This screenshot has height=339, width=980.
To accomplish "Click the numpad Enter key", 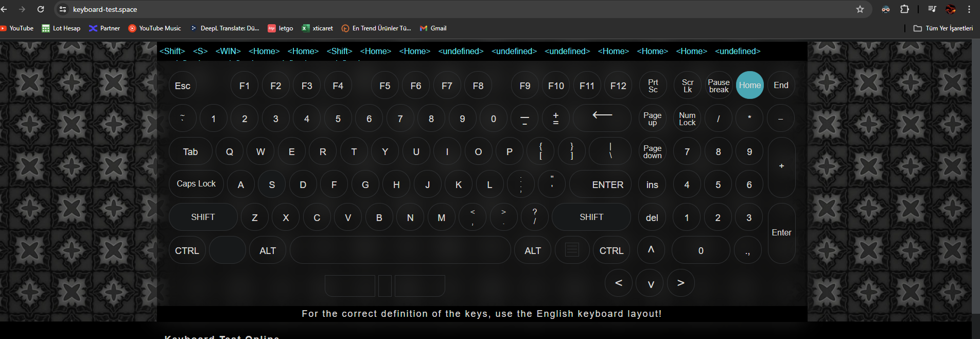I will (x=782, y=233).
